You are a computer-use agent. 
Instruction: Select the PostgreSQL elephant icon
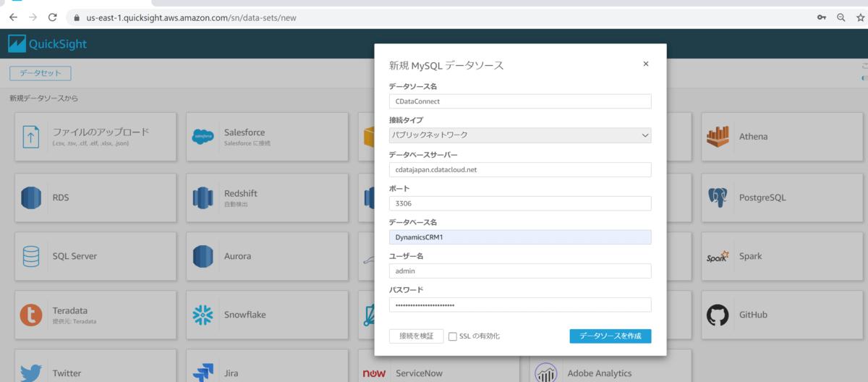point(718,197)
